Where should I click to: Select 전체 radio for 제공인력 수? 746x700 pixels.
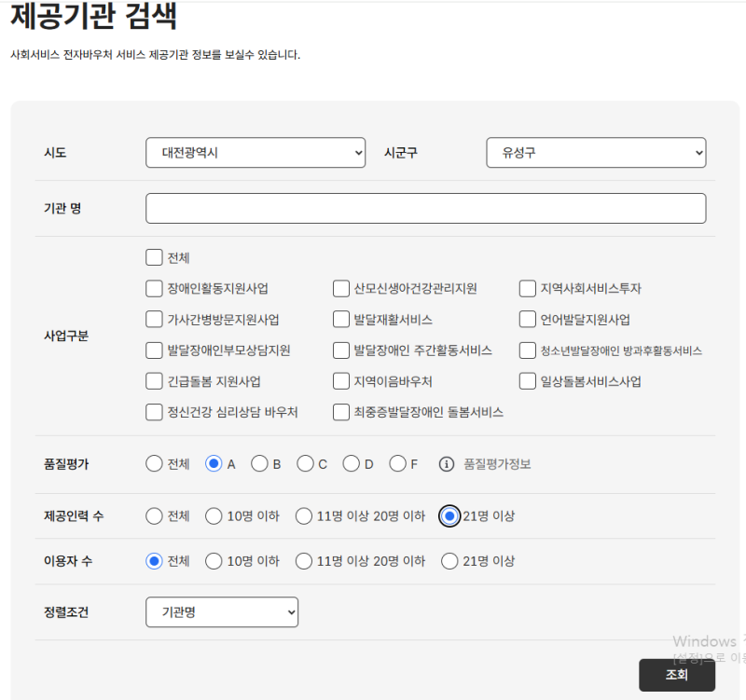click(154, 516)
